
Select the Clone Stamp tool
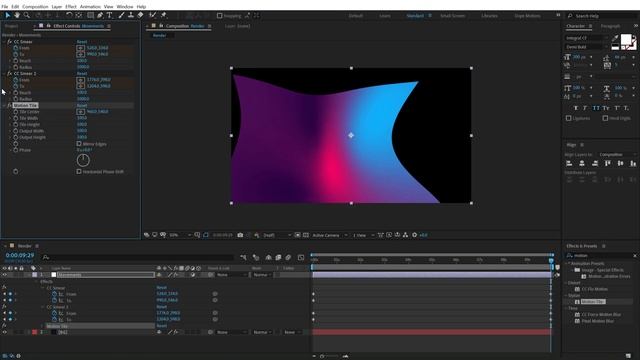coord(131,16)
